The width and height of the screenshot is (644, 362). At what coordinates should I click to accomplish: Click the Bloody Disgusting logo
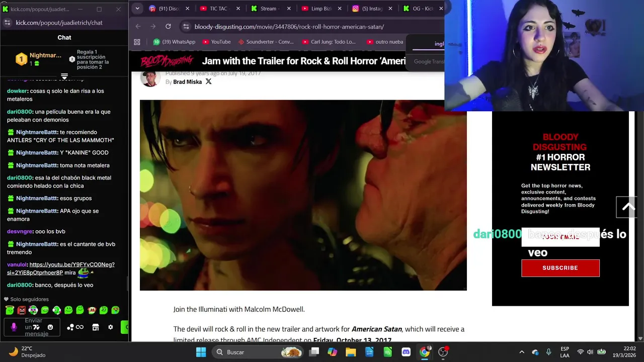[x=167, y=61]
